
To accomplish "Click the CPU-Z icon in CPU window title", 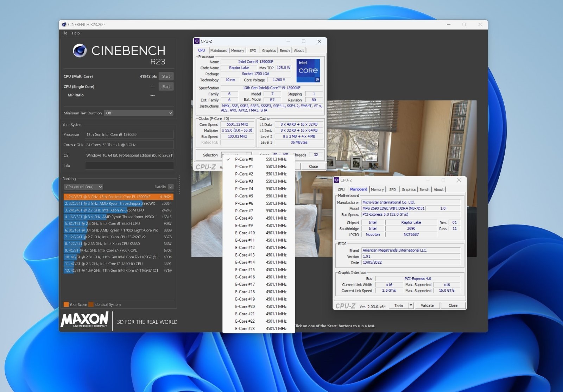I will click(x=197, y=41).
